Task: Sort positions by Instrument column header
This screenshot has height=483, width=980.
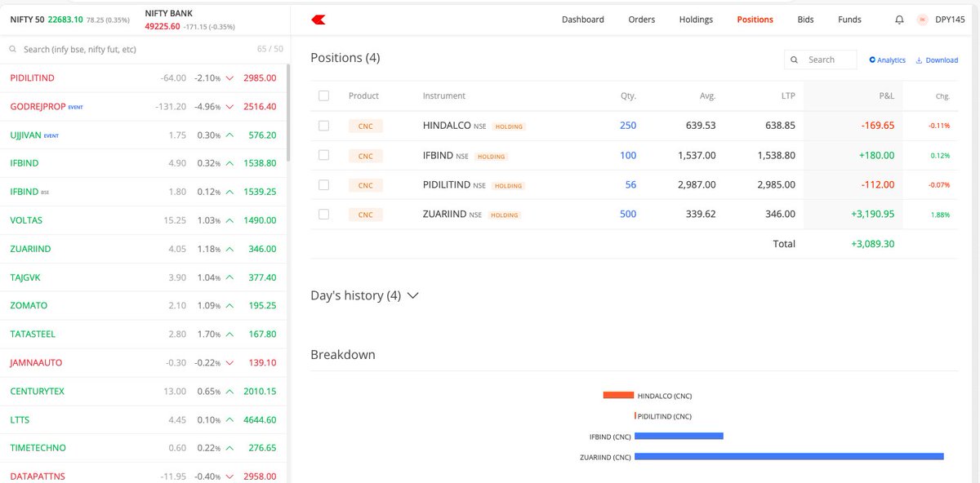Action: coord(444,95)
